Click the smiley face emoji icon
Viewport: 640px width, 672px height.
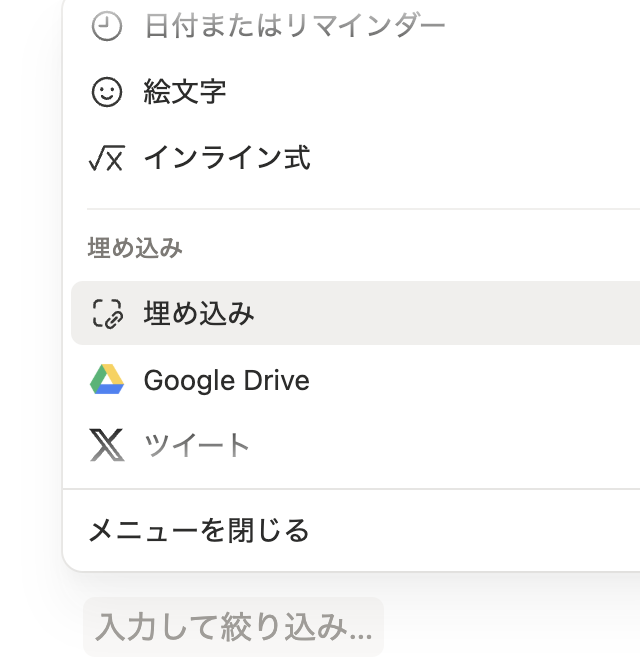pyautogui.click(x=106, y=92)
